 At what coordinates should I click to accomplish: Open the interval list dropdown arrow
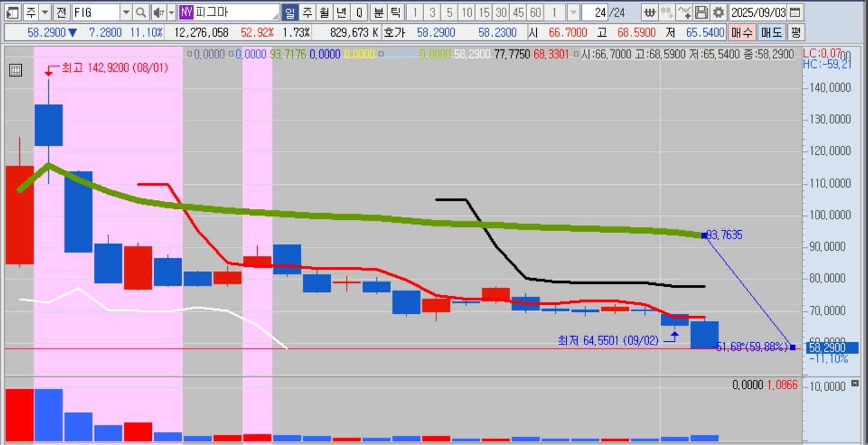pyautogui.click(x=573, y=12)
